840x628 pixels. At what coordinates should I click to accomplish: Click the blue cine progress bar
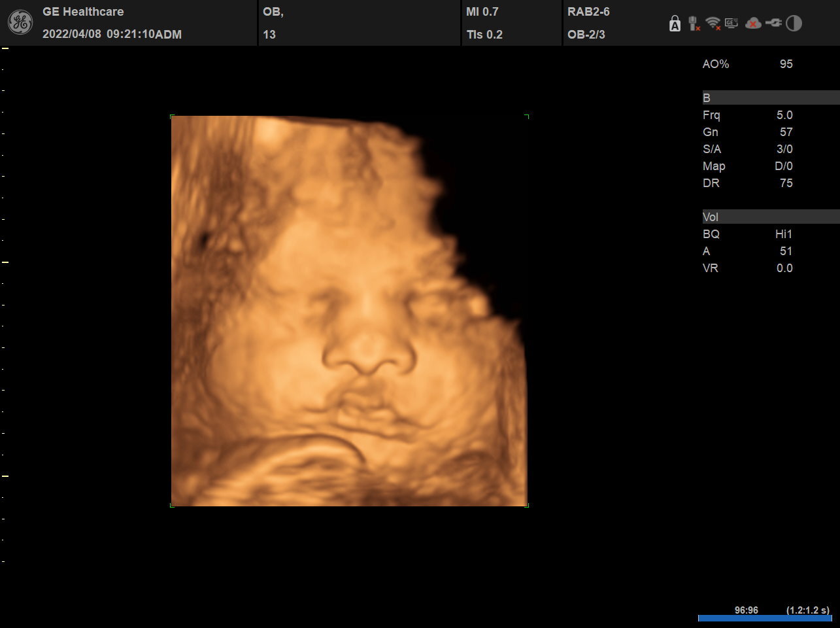coord(764,618)
